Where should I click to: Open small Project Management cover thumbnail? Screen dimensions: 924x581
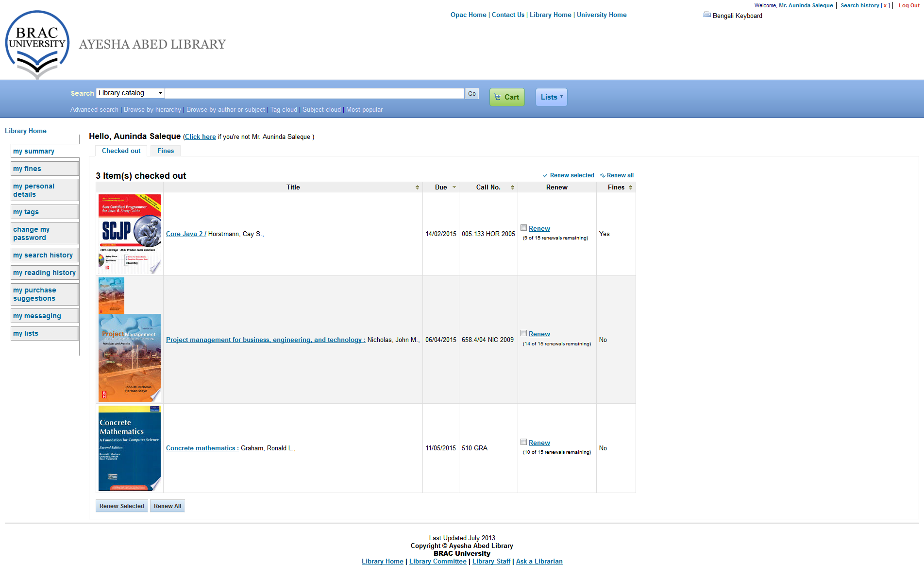(111, 295)
